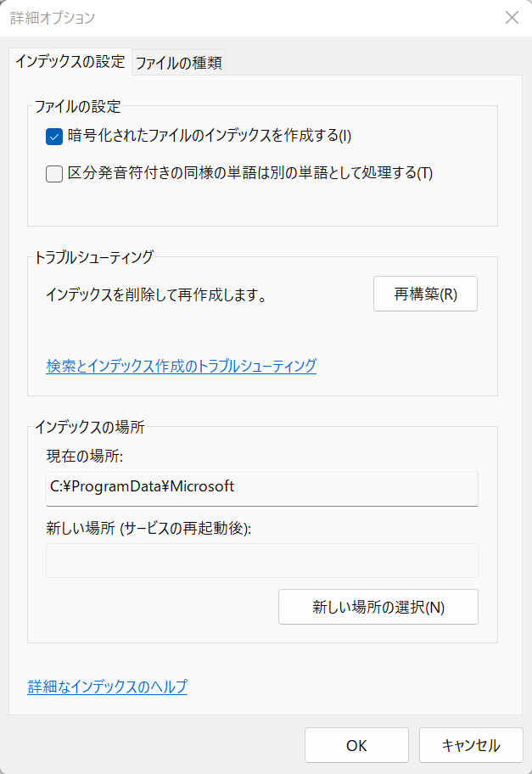Confirm the dialog with OK
This screenshot has width=532, height=774.
tap(357, 745)
